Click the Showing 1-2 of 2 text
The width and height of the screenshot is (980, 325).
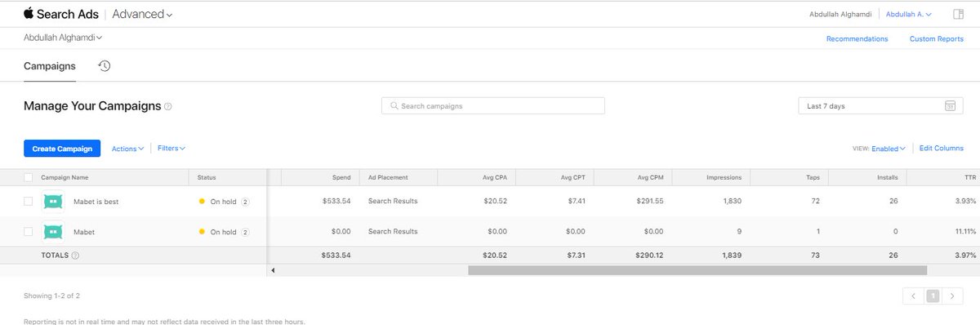point(51,296)
